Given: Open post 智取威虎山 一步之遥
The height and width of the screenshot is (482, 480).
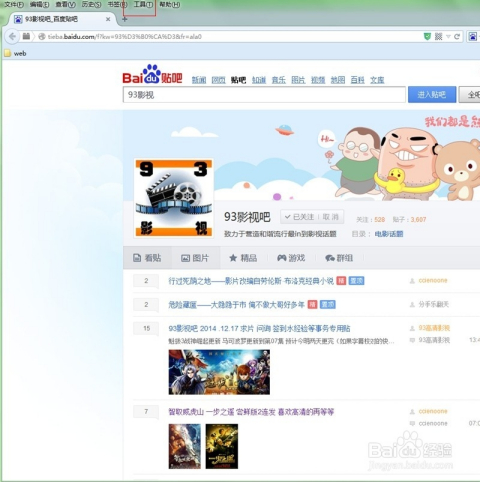Looking at the screenshot, I should (x=251, y=412).
